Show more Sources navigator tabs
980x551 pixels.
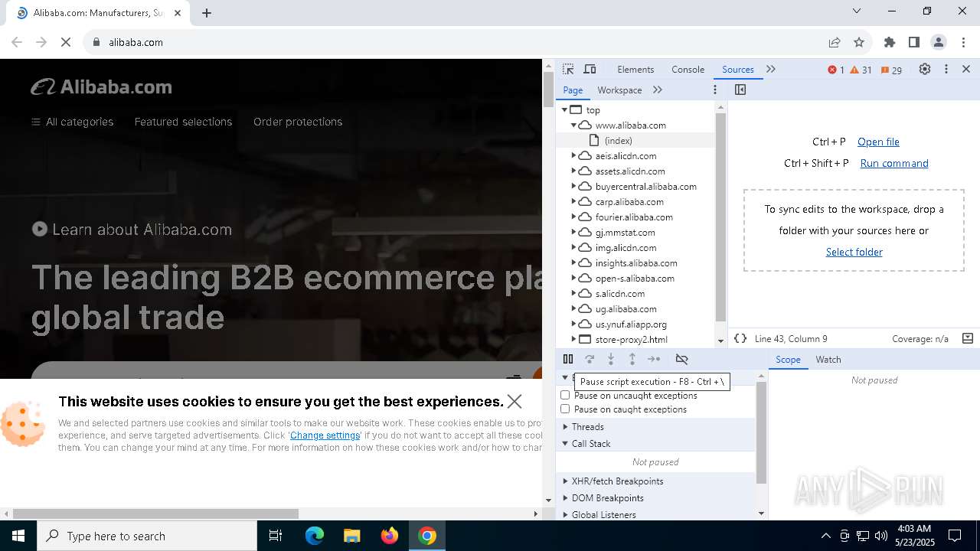tap(657, 90)
